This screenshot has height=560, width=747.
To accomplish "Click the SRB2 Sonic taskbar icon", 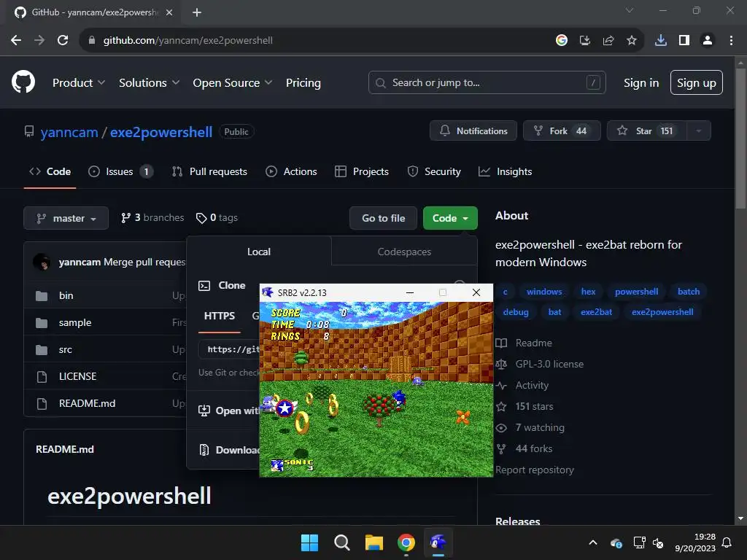I will [x=438, y=542].
